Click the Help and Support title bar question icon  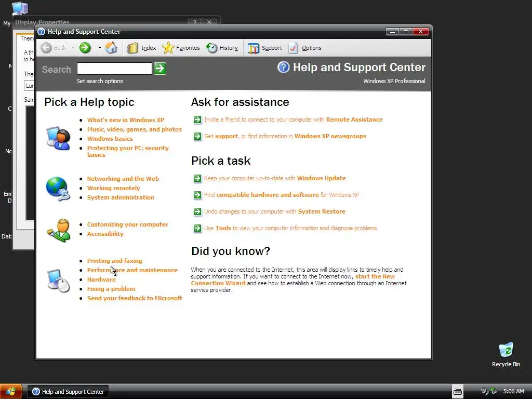(x=42, y=32)
